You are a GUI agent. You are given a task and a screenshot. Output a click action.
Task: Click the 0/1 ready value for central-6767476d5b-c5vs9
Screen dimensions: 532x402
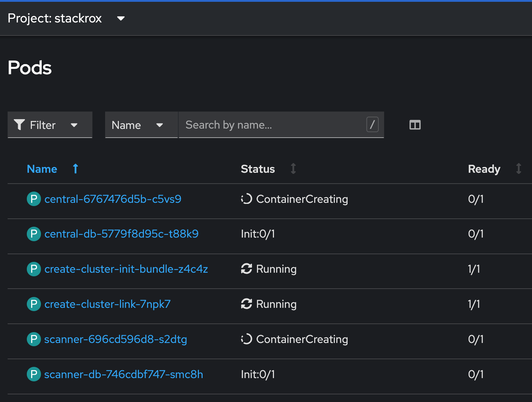coord(476,199)
